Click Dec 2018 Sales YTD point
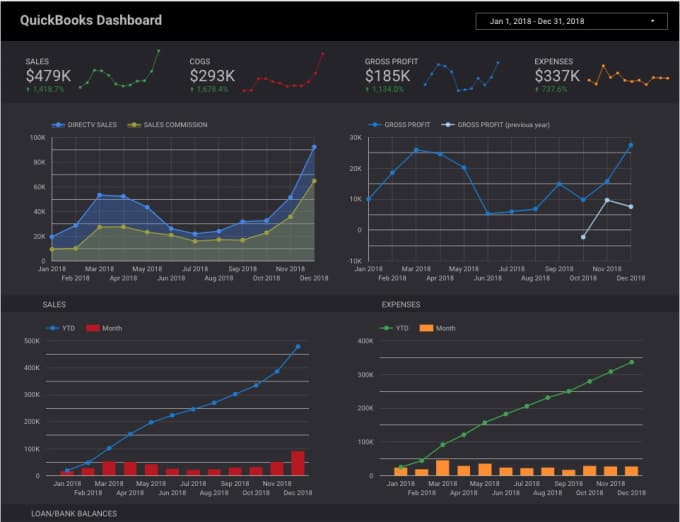 tap(298, 347)
